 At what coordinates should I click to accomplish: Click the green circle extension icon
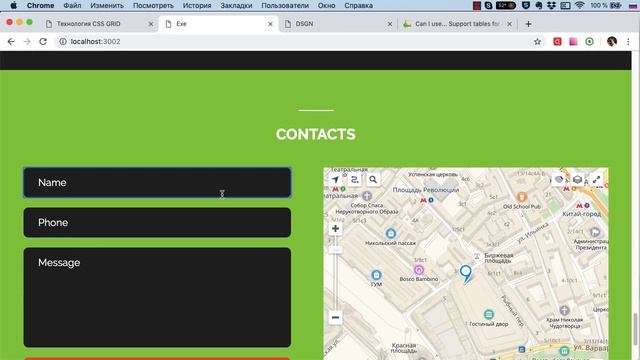point(589,42)
